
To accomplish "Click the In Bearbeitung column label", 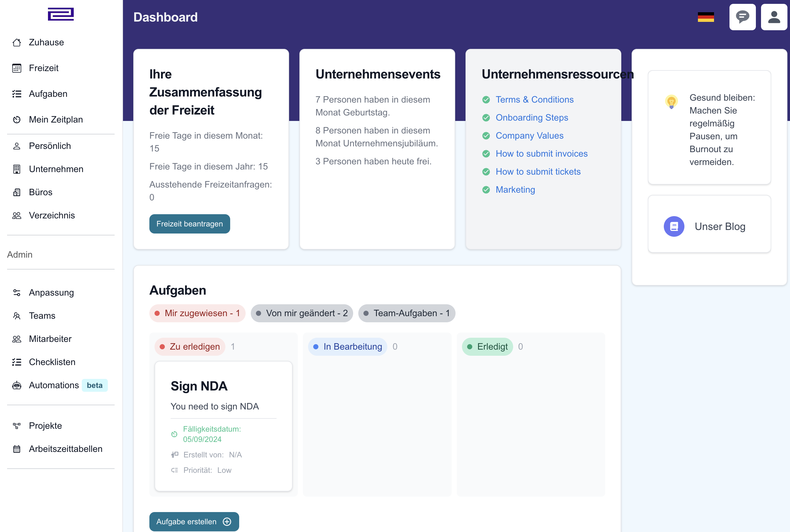I will click(348, 347).
